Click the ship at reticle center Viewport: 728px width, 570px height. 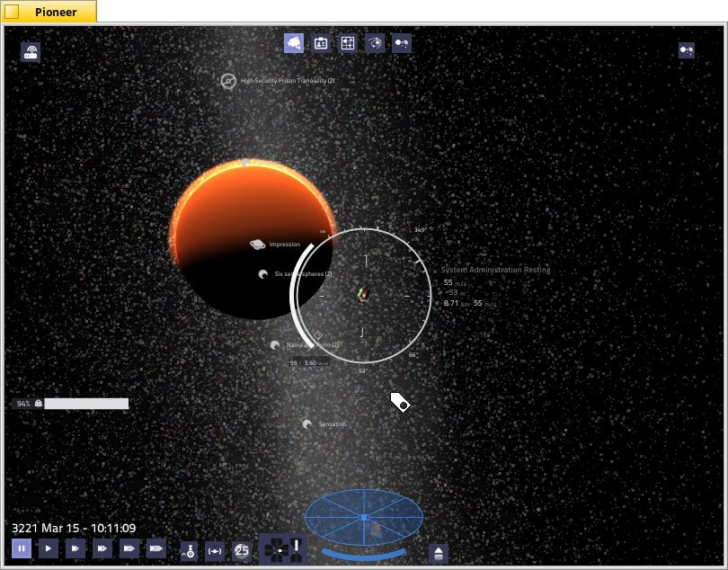[x=363, y=295]
